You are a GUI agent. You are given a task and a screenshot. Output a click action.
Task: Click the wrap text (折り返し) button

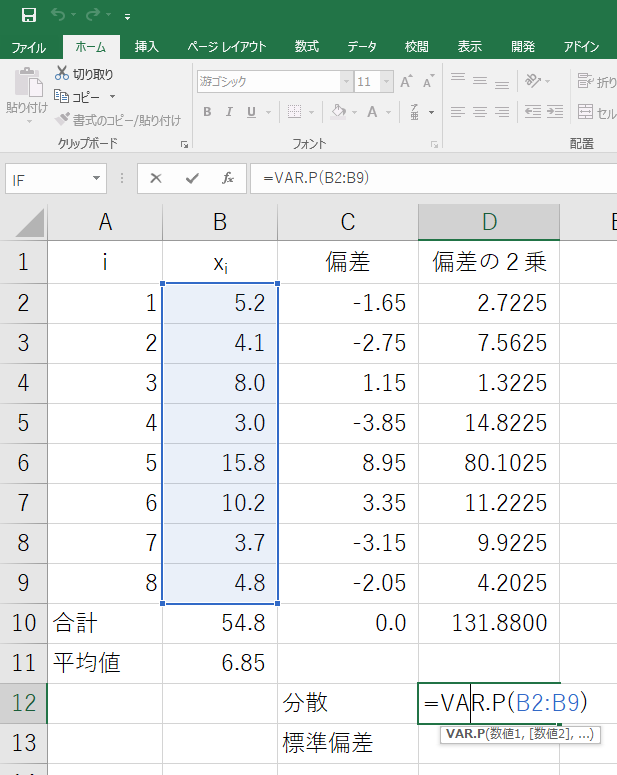click(597, 81)
